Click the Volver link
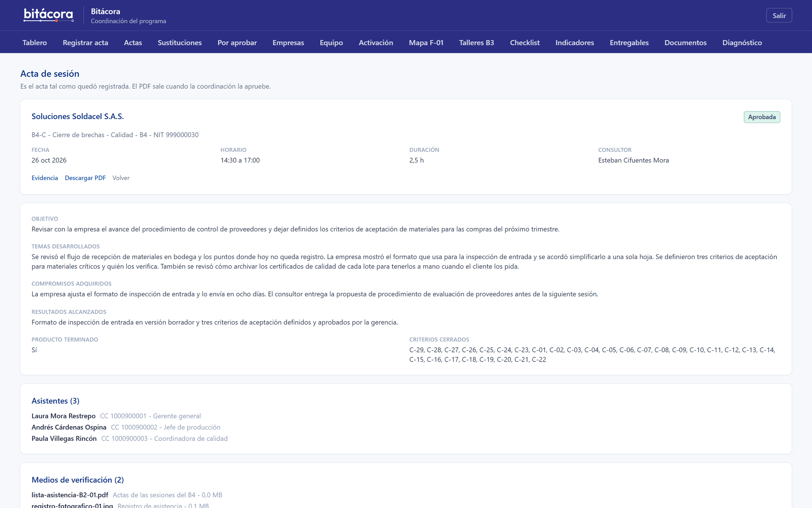This screenshot has width=812, height=508. pyautogui.click(x=121, y=178)
